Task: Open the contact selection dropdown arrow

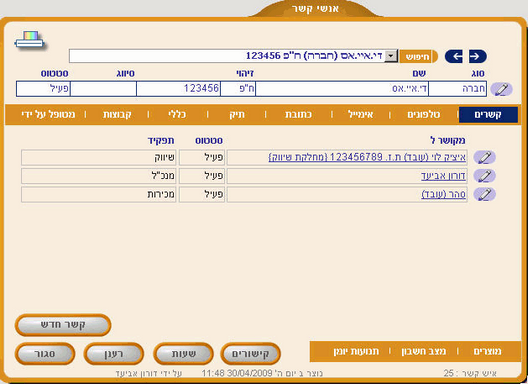Action: coord(391,56)
